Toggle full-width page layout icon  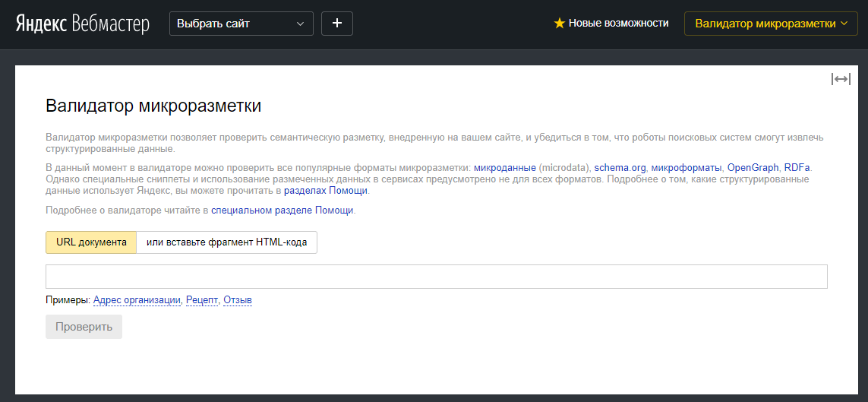[841, 79]
